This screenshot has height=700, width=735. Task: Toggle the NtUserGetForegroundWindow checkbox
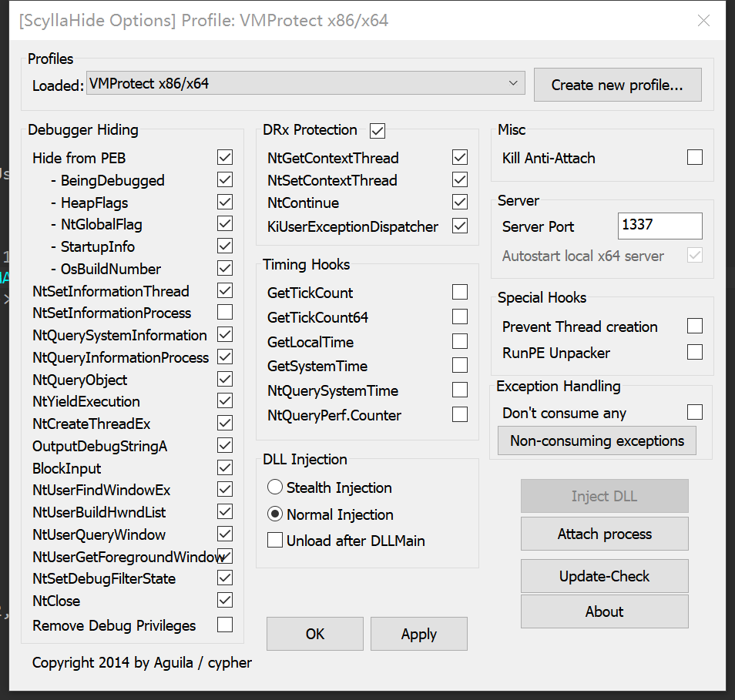pyautogui.click(x=225, y=556)
